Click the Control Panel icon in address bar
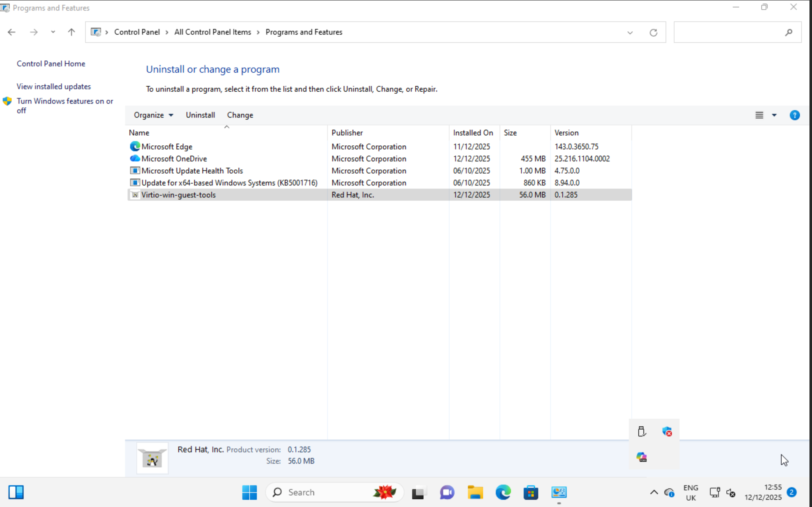This screenshot has height=507, width=812. [96, 32]
